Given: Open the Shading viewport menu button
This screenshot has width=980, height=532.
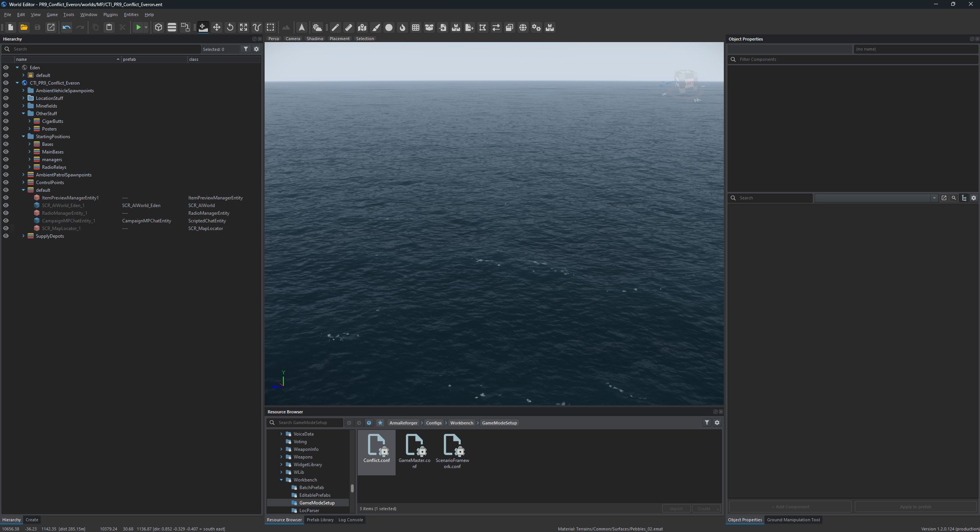Looking at the screenshot, I should pos(315,39).
